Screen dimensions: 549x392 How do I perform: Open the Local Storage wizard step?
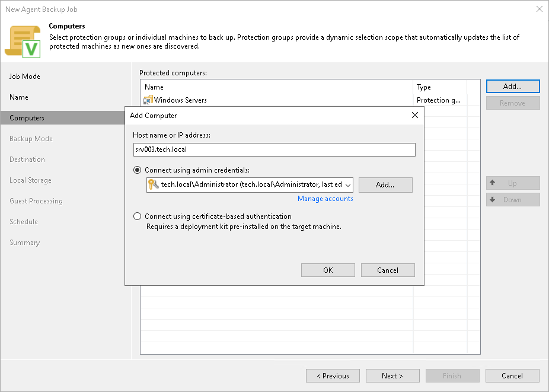(x=30, y=180)
